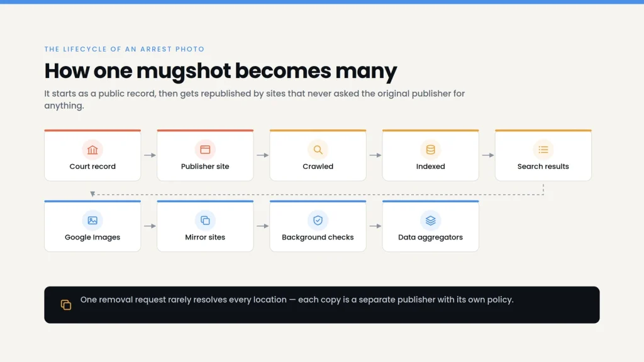This screenshot has width=644, height=362.
Task: Click the Publisher site browser window icon
Action: pos(205,150)
